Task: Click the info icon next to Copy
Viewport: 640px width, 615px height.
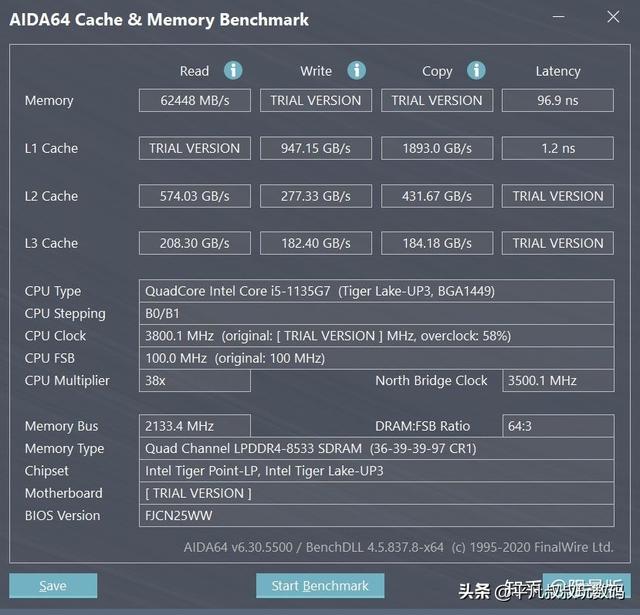Action: click(x=476, y=71)
